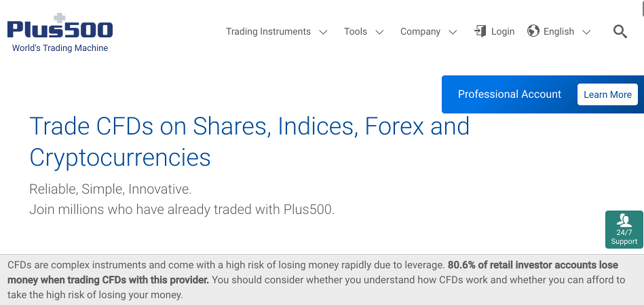Click the plus symbol above the logo
644x305 pixels.
point(60,18)
